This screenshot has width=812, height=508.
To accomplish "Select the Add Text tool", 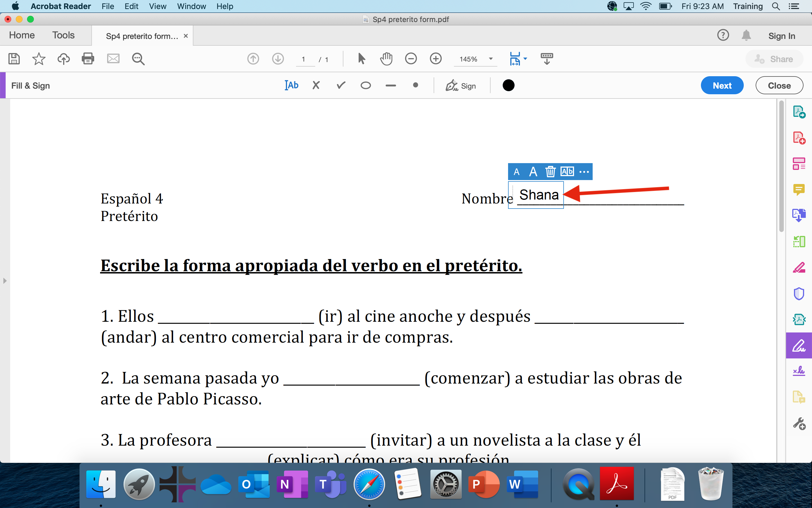I will coord(292,85).
